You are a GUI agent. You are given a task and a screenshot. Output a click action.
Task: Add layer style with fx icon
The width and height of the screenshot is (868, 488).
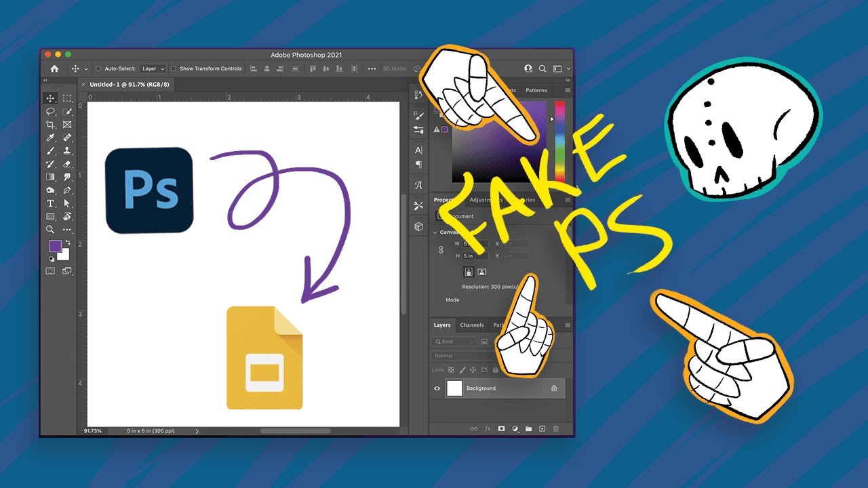488,428
